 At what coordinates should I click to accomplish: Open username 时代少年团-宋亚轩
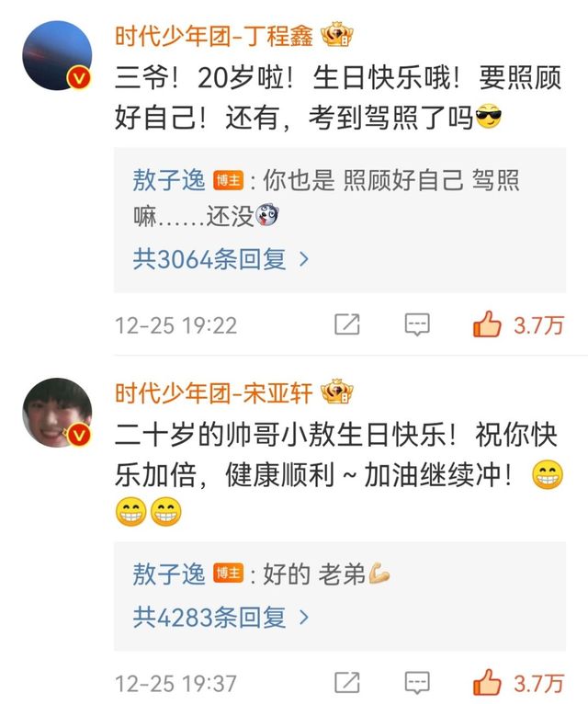pos(214,392)
